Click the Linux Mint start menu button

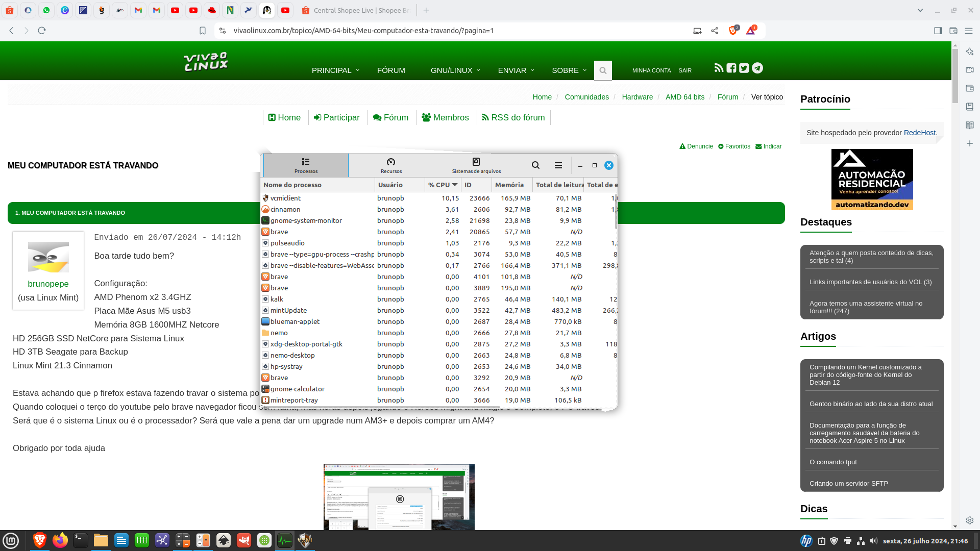click(x=11, y=540)
